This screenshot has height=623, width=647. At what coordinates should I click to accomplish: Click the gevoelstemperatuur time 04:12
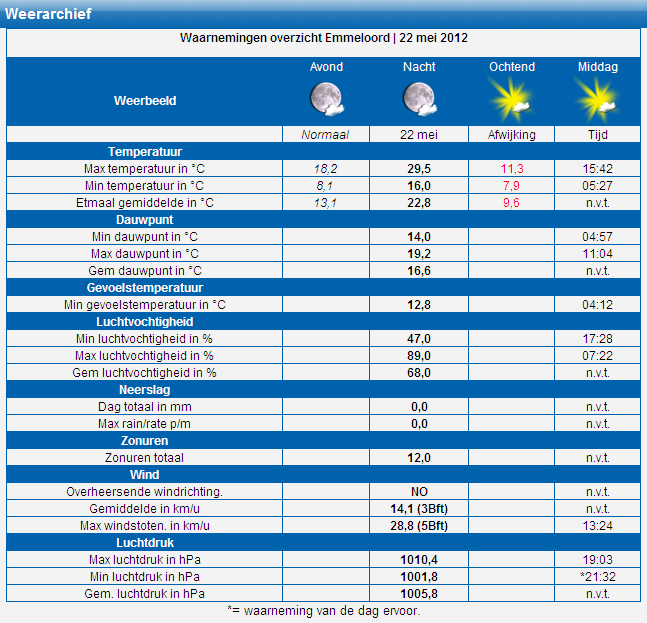pos(597,305)
